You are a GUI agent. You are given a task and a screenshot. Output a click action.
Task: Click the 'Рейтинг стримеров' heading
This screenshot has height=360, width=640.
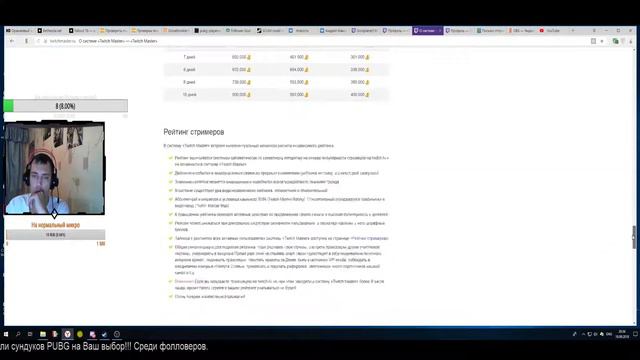pos(193,132)
